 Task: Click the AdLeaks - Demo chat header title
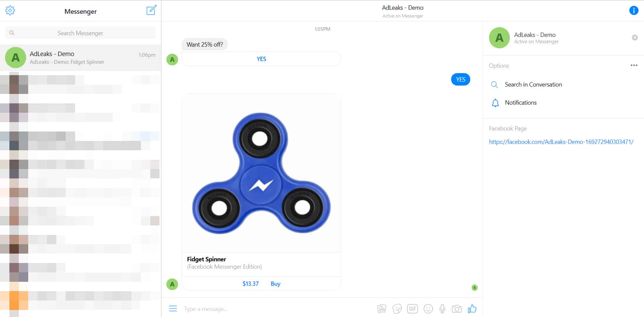(402, 8)
